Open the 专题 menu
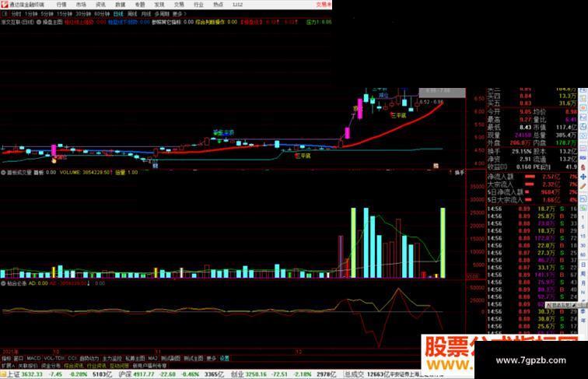Viewport: 588px width, 379px height. [x=139, y=5]
